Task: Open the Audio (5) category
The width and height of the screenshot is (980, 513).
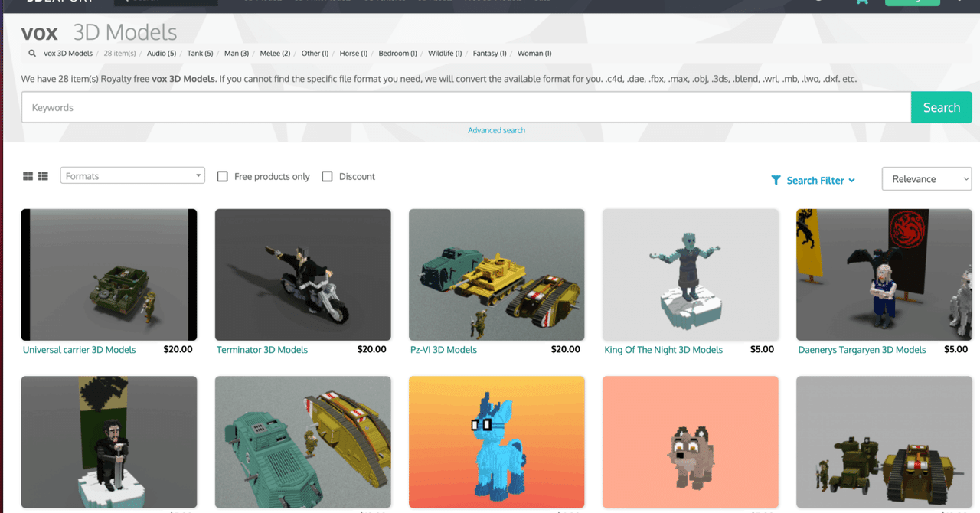Action: pyautogui.click(x=161, y=53)
